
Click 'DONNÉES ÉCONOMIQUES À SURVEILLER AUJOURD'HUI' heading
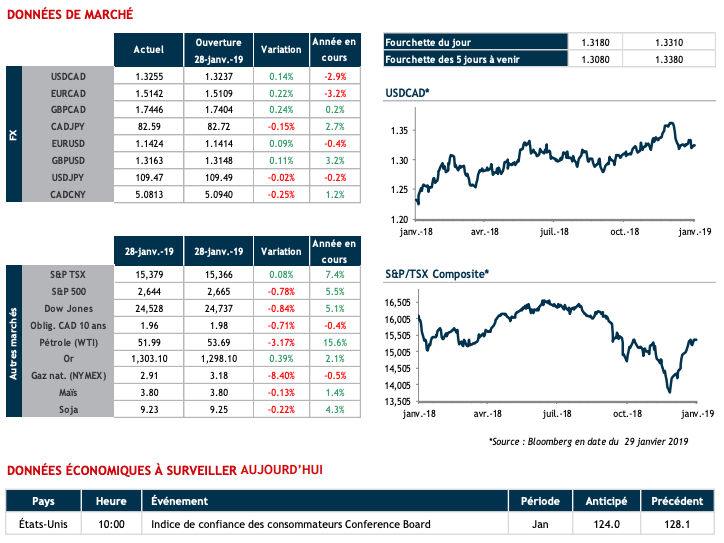pyautogui.click(x=165, y=469)
